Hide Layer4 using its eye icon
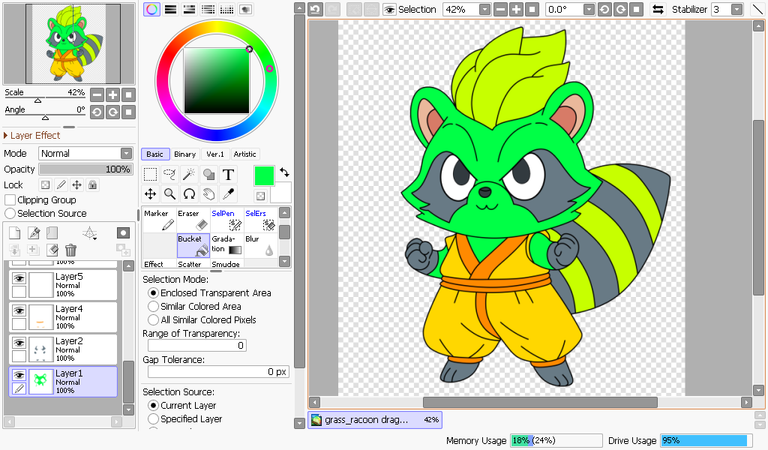 [19, 311]
